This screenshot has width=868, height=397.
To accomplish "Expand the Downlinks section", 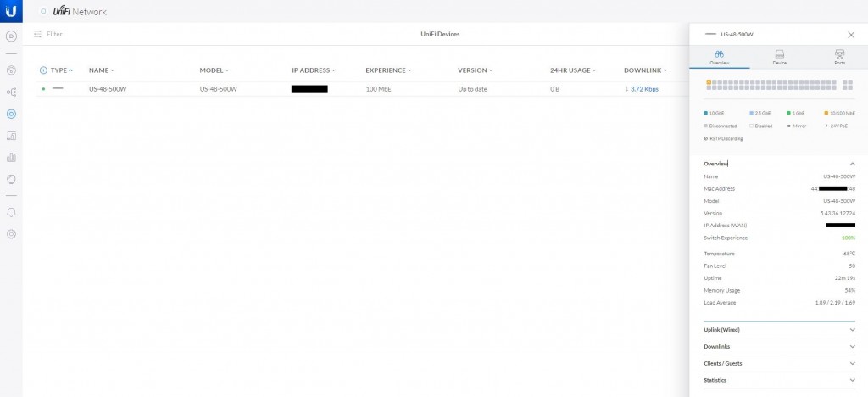I will tap(779, 347).
